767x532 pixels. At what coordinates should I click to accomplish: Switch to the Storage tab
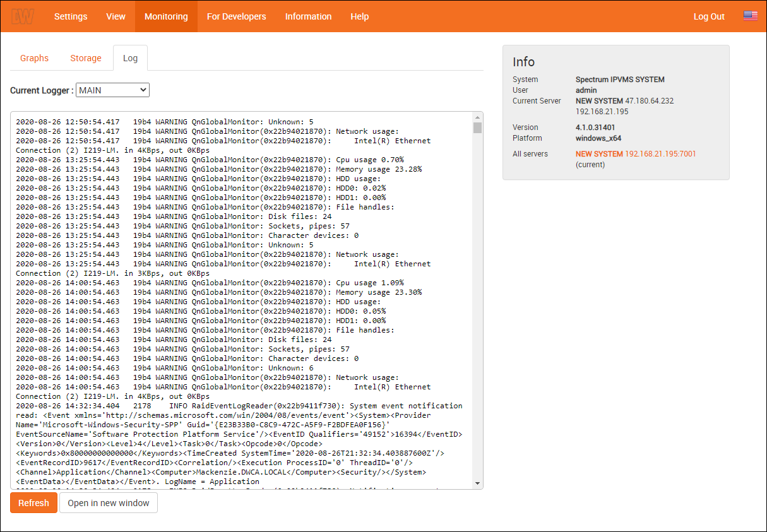coord(86,58)
